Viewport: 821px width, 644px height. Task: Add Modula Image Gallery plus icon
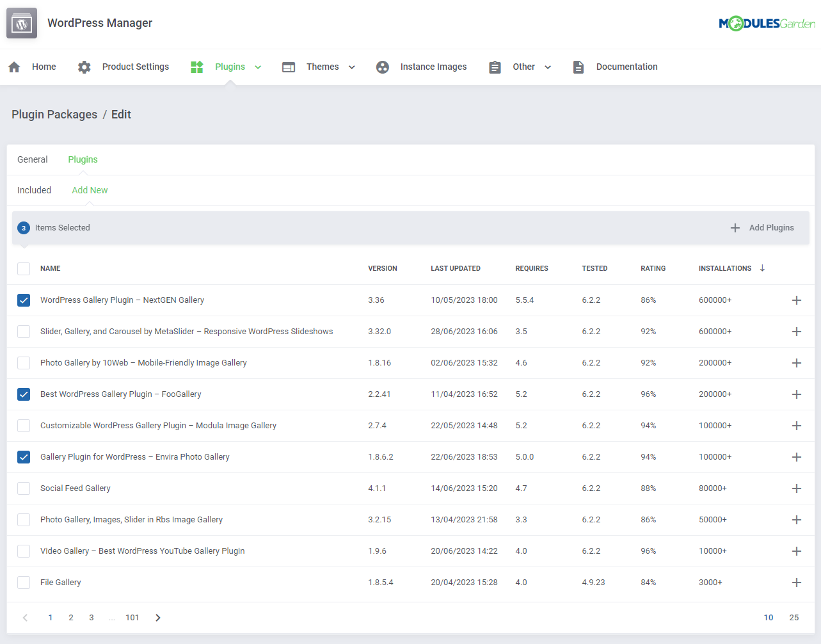point(797,426)
